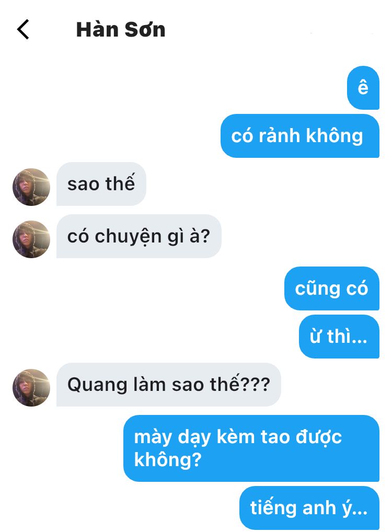This screenshot has height=532, width=392.
Task: Select the 'tiếng anh ý...' message bubble
Action: (x=309, y=508)
